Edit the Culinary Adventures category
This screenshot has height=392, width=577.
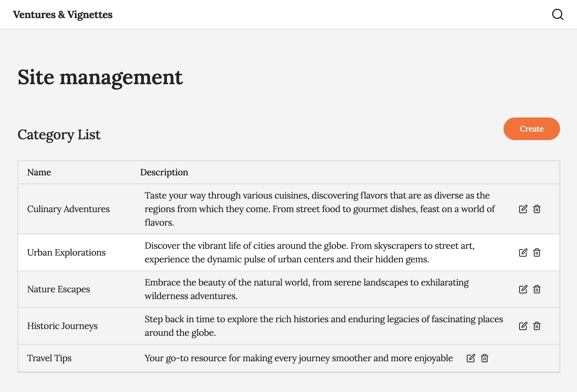[x=523, y=209]
